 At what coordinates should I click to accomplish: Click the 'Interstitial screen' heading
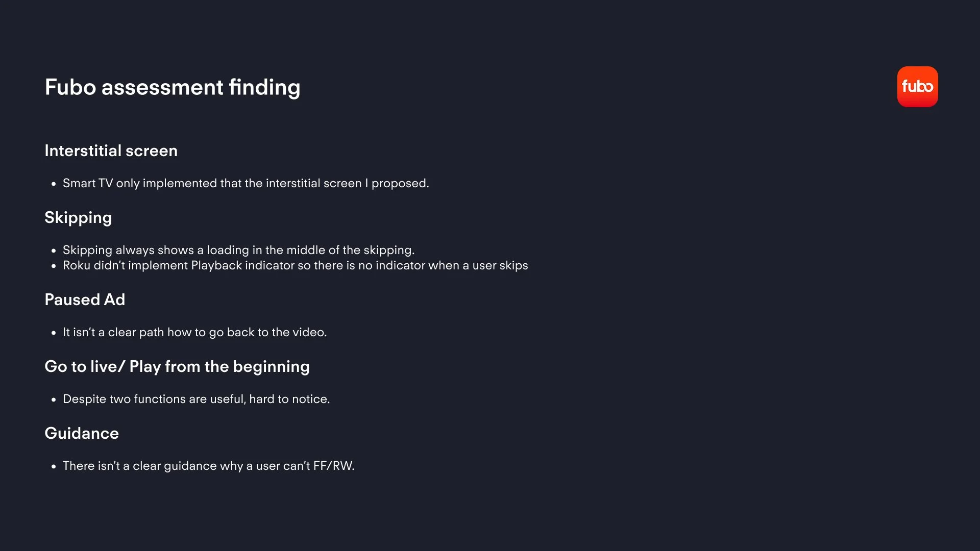click(x=111, y=151)
